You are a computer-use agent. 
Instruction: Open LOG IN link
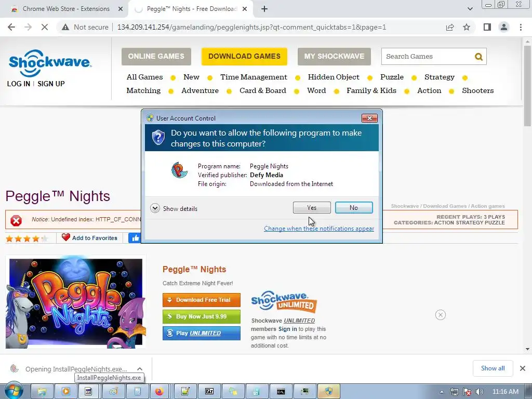pyautogui.click(x=19, y=84)
